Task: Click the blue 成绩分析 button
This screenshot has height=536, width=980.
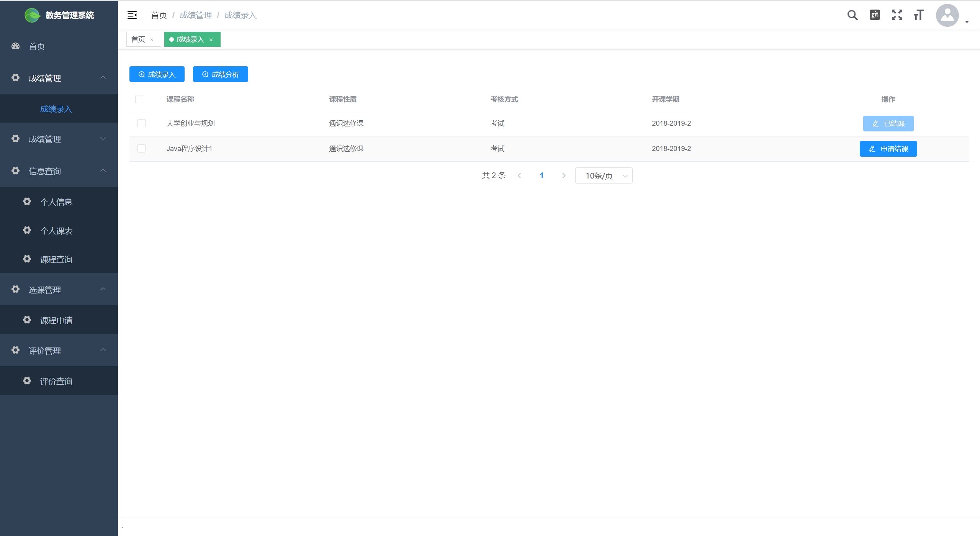Action: point(220,74)
